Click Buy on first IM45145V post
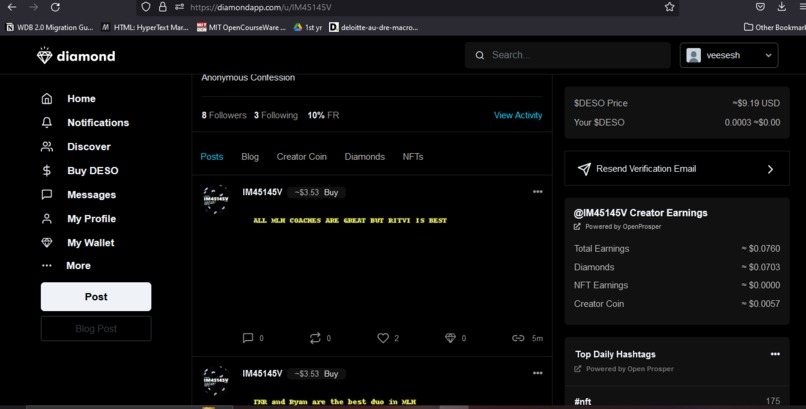Image resolution: width=806 pixels, height=409 pixels. pos(331,192)
